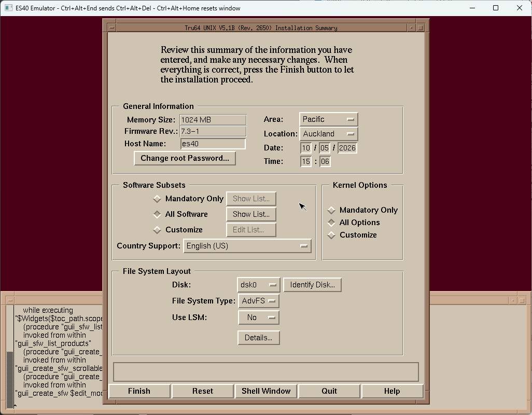Click "guii_sfw_list_products" text in background window
Screen dimensions: 532x415
pyautogui.click(x=53, y=343)
